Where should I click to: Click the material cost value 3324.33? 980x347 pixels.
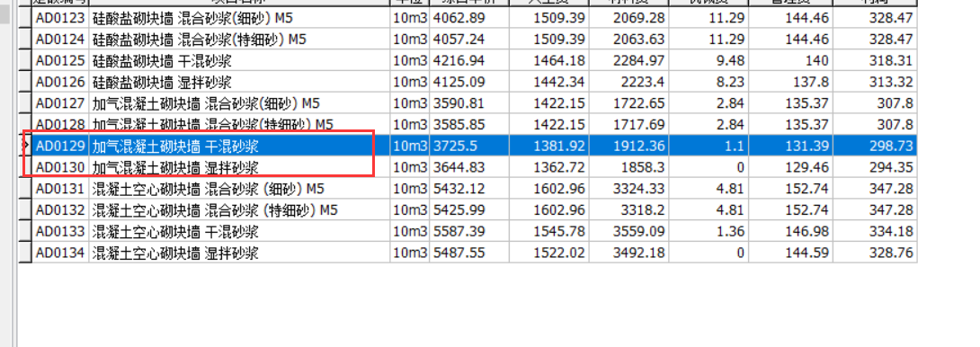(x=638, y=189)
